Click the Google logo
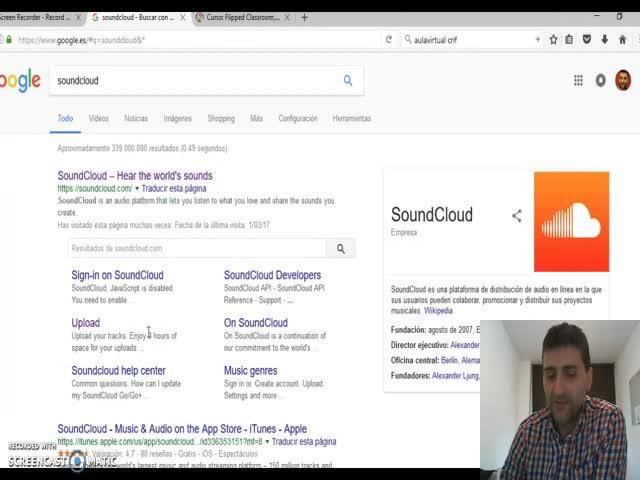The width and height of the screenshot is (640, 480). point(20,80)
